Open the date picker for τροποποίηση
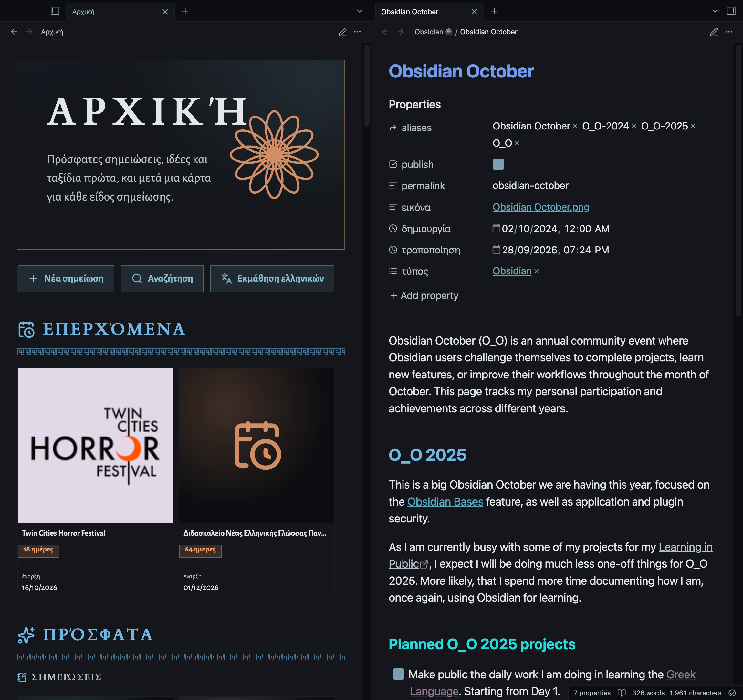 (x=496, y=249)
